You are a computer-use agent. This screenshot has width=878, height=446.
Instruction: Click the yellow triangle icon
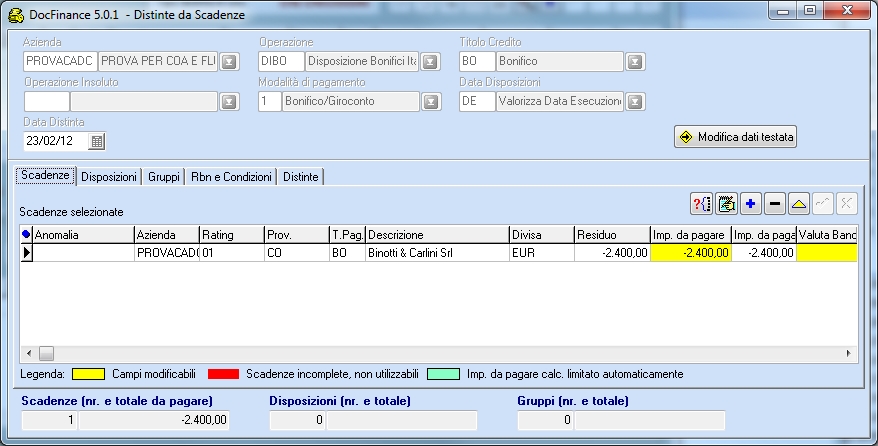(x=799, y=204)
